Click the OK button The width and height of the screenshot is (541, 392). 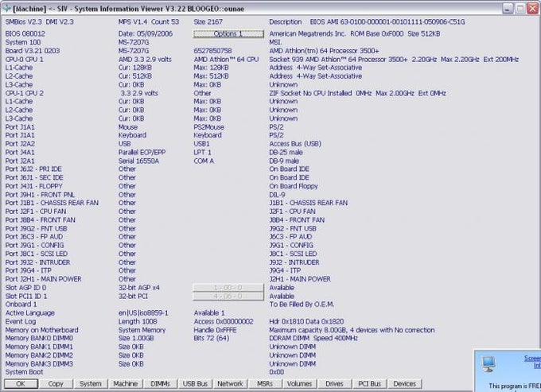(21, 384)
